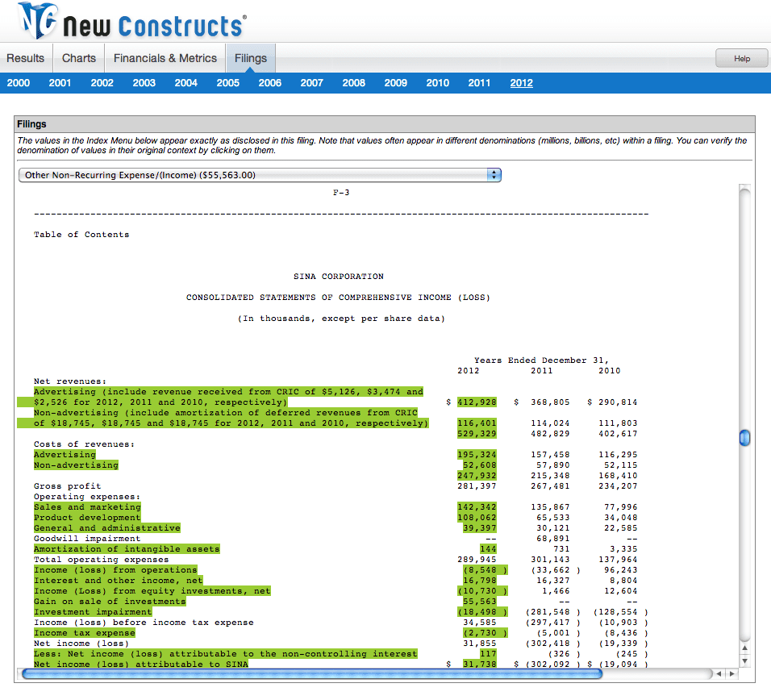Select year 2003 filing
771x700 pixels.
(x=144, y=83)
